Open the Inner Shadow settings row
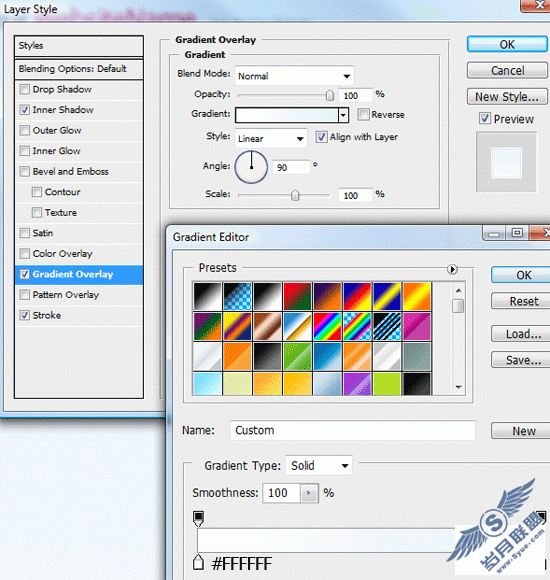The image size is (550, 580). pyautogui.click(x=79, y=110)
